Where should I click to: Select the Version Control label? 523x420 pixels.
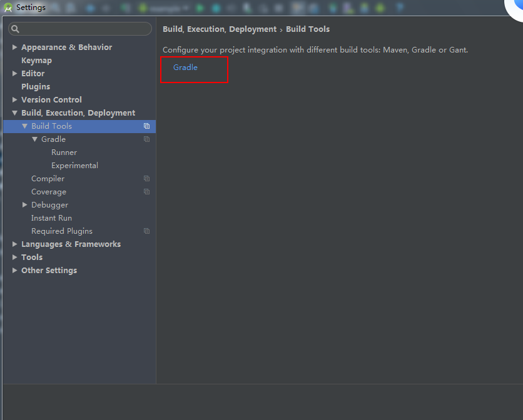51,99
